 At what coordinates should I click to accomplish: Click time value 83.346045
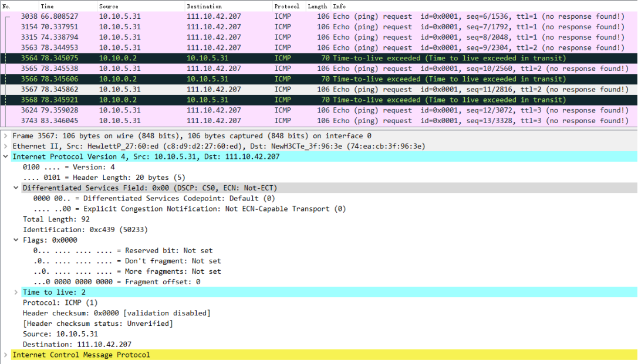pyautogui.click(x=59, y=121)
